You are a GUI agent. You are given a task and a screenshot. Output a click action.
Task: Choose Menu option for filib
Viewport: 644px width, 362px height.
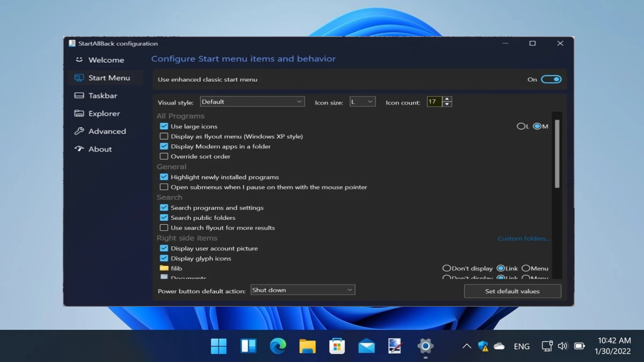point(526,268)
